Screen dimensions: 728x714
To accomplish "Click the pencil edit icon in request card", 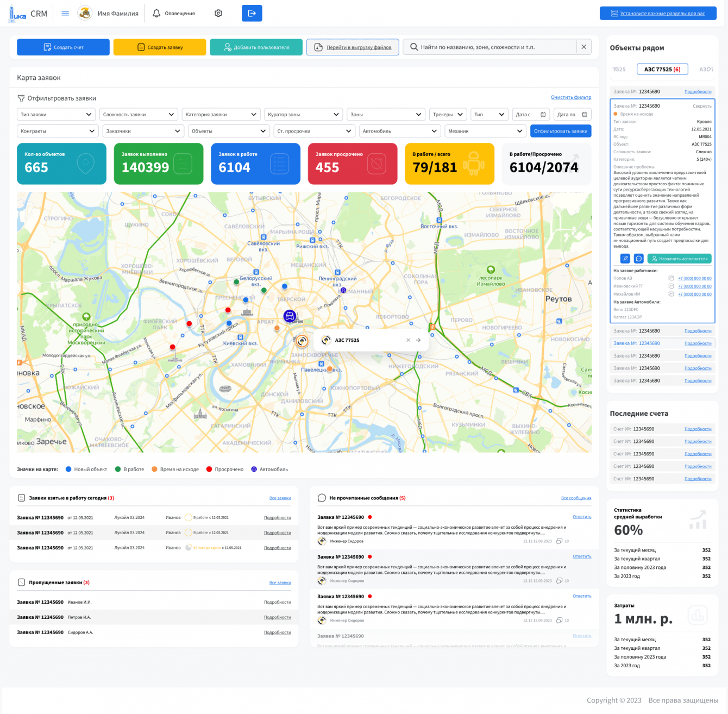I will coord(625,259).
